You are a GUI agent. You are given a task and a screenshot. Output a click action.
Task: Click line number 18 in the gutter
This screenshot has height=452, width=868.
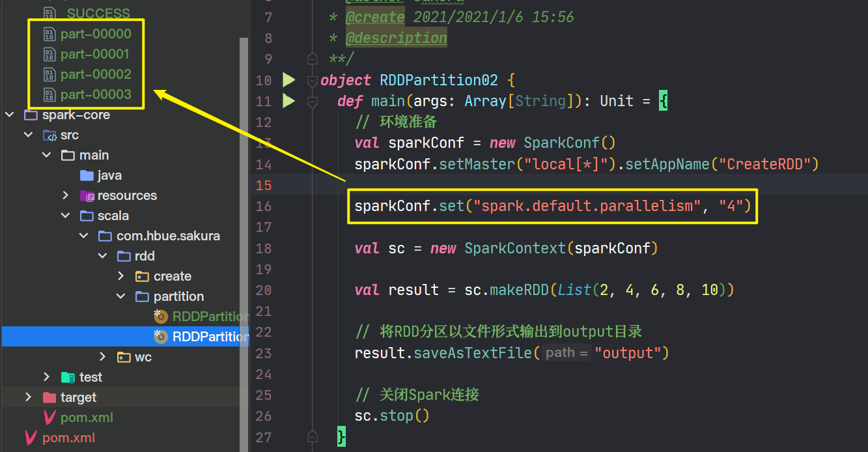click(x=263, y=249)
